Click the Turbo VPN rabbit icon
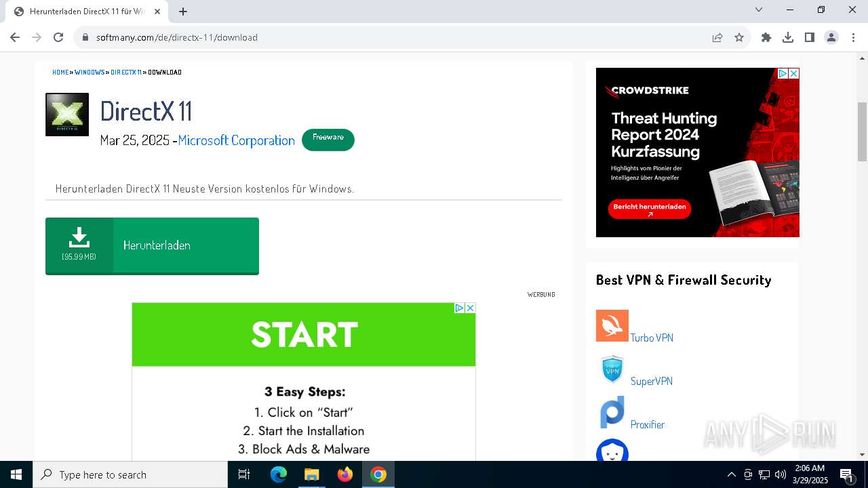Viewport: 868px width, 488px height. [612, 326]
